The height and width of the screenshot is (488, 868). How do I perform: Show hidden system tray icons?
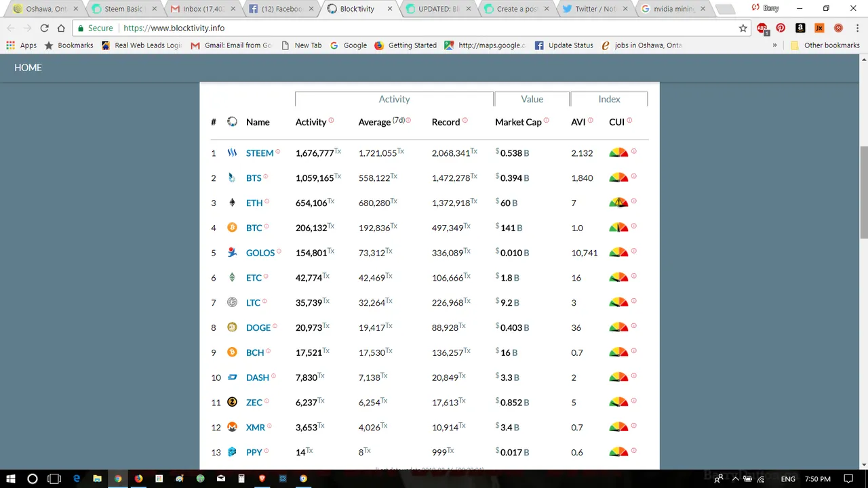tap(735, 479)
